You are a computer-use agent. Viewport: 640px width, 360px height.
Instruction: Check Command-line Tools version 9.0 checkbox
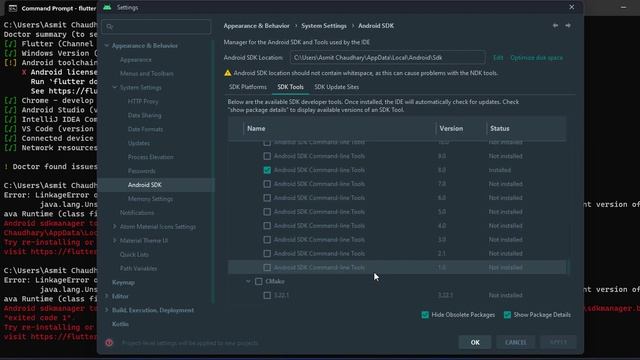tap(267, 156)
